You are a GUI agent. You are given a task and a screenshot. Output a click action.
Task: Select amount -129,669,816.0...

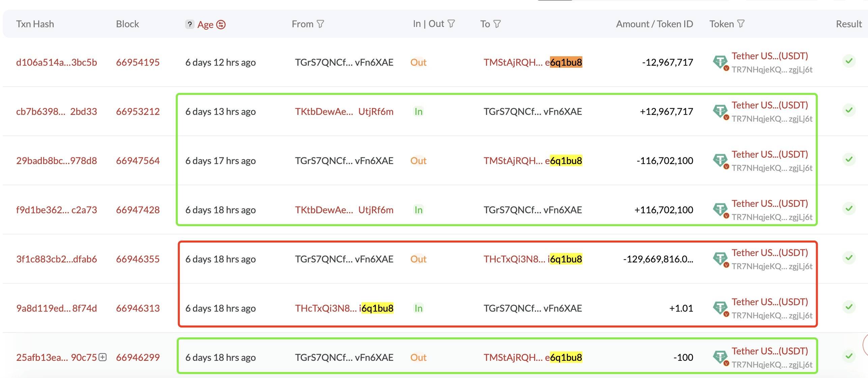tap(658, 259)
